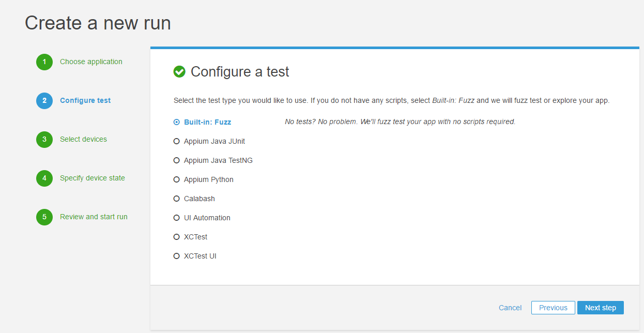Choose the XCTest UI test type
The width and height of the screenshot is (644, 333).
tap(177, 256)
